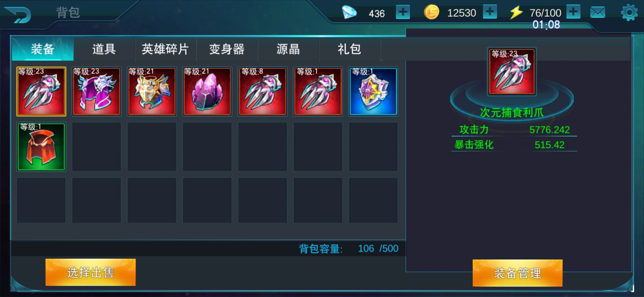Image resolution: width=644 pixels, height=297 pixels.
Task: Select the level 8 claw item
Action: coord(263,91)
